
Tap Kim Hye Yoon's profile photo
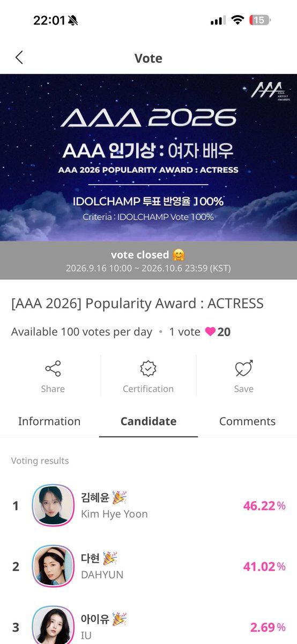point(53,506)
